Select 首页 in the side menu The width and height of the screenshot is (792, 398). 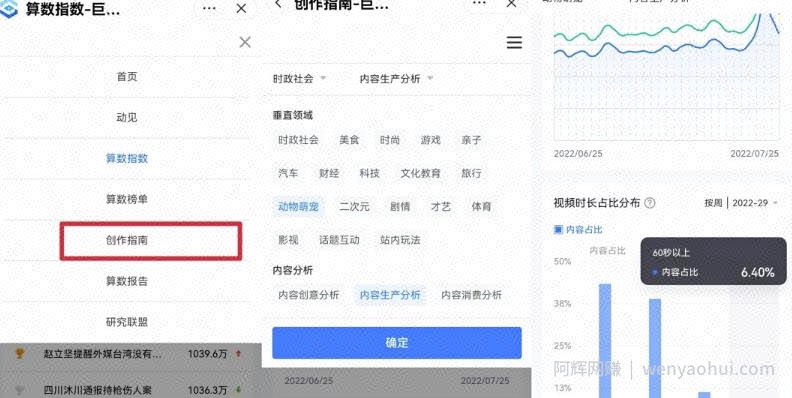click(x=127, y=77)
